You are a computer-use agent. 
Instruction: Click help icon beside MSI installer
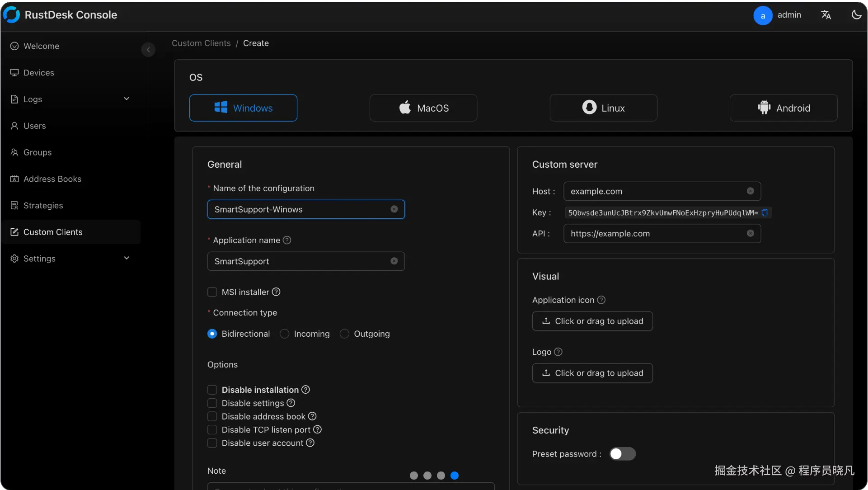(x=276, y=292)
